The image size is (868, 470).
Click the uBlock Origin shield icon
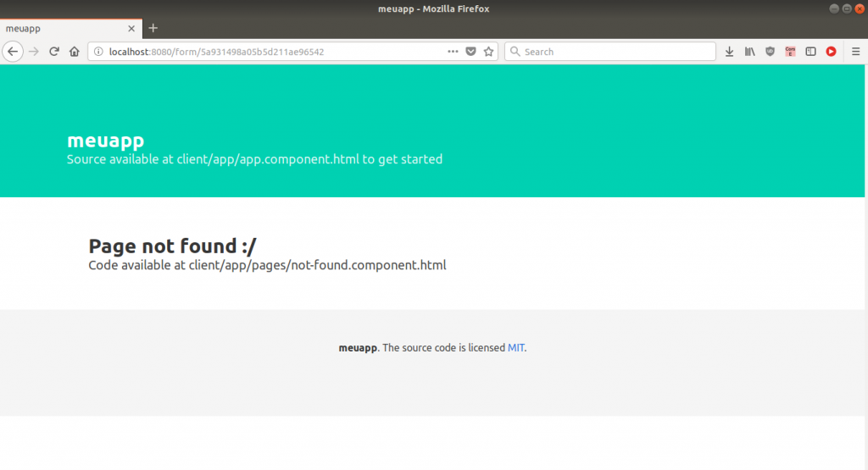pos(770,52)
